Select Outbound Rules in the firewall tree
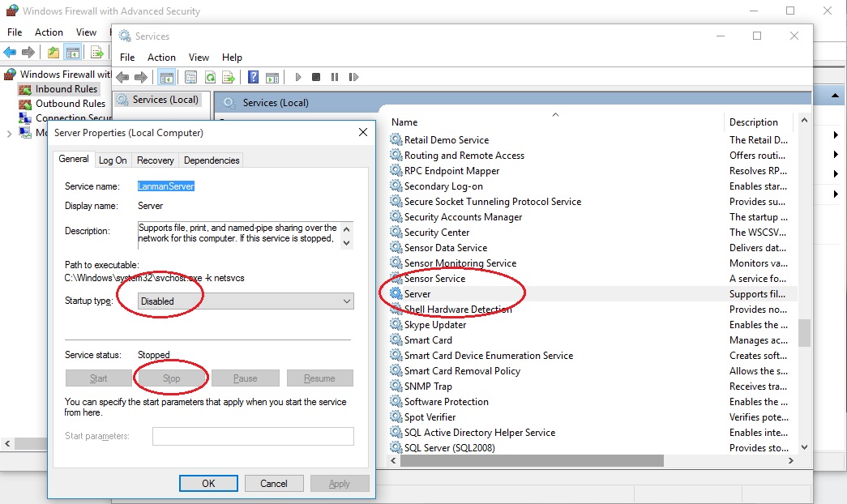Image resolution: width=847 pixels, height=504 pixels. click(x=71, y=104)
